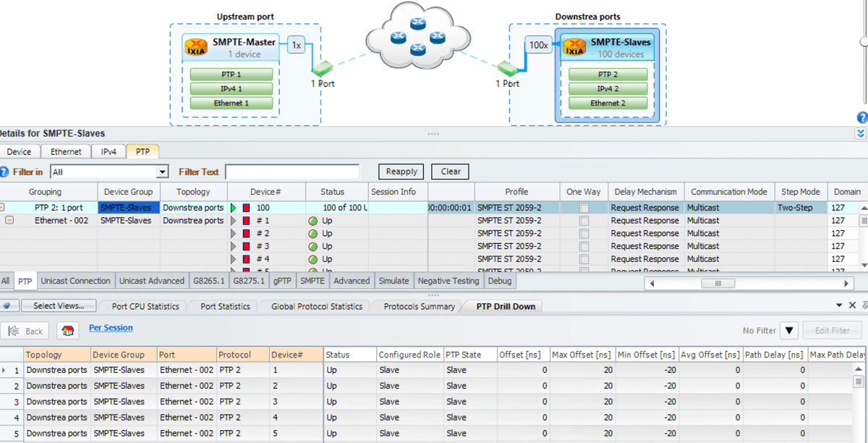The height and width of the screenshot is (443, 868).
Task: Open the statistics panel options dropdown arrow
Action: [x=840, y=305]
